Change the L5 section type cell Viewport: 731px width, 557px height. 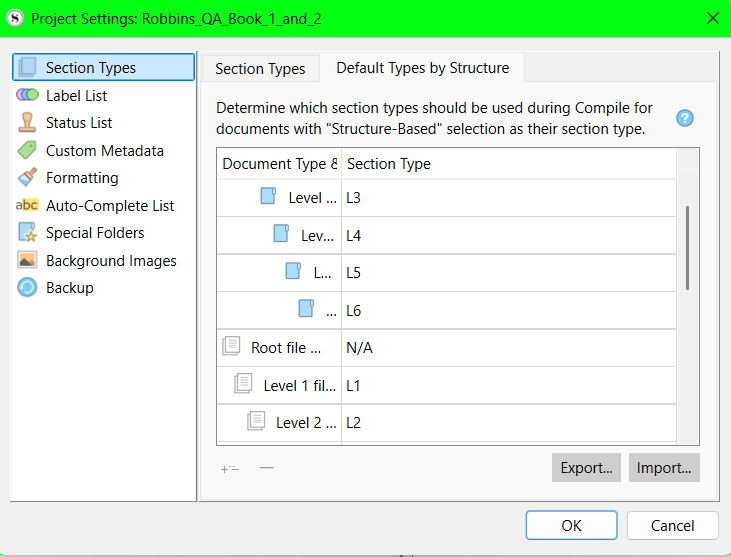[x=509, y=273]
